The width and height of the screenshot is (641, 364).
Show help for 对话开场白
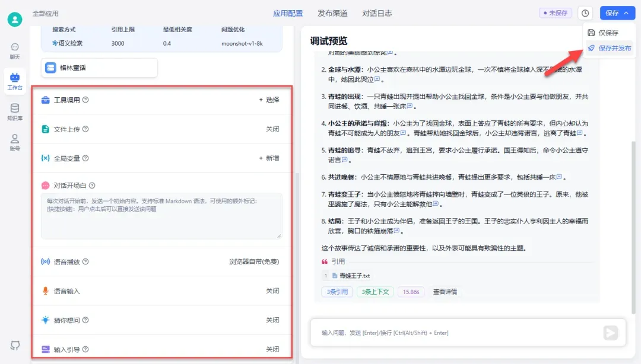pos(92,186)
